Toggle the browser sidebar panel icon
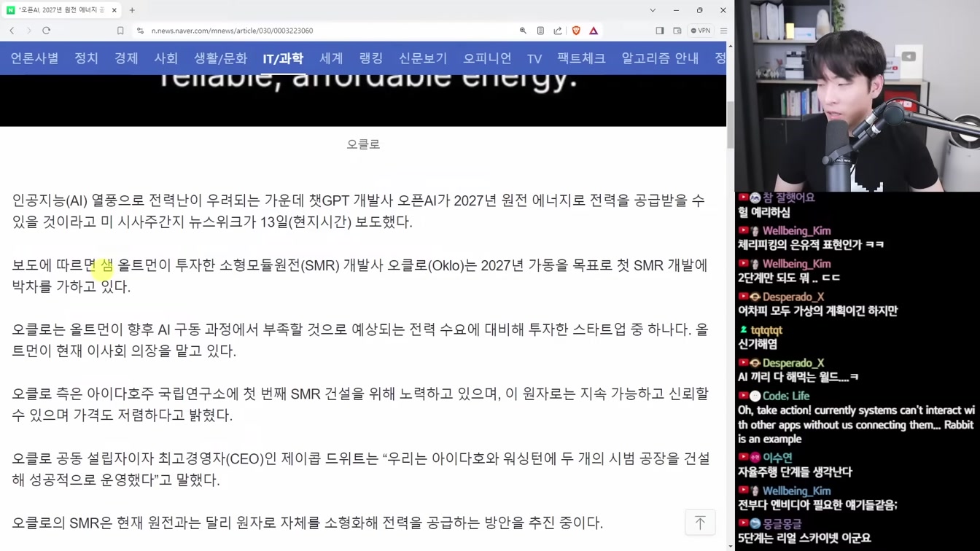This screenshot has width=980, height=551. click(660, 31)
